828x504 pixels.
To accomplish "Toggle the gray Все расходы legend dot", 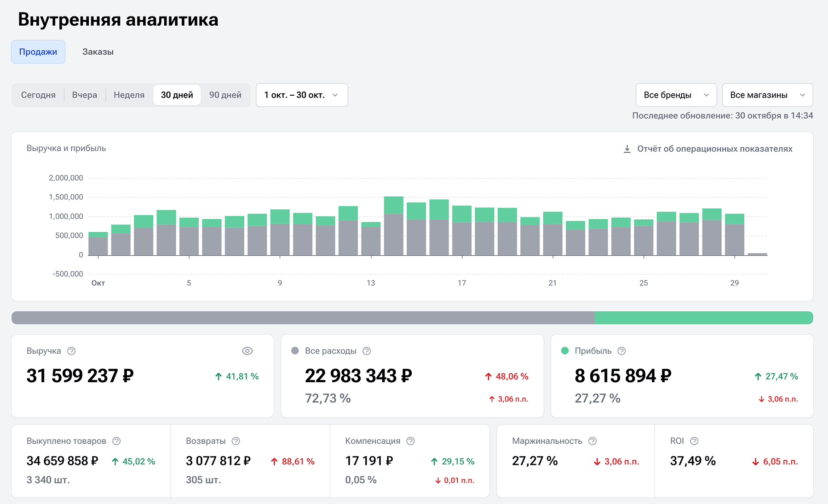I will point(295,351).
